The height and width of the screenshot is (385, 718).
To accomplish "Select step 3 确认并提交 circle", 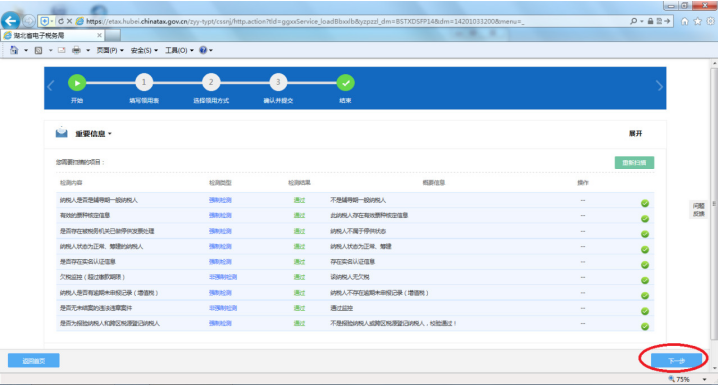I will point(278,83).
